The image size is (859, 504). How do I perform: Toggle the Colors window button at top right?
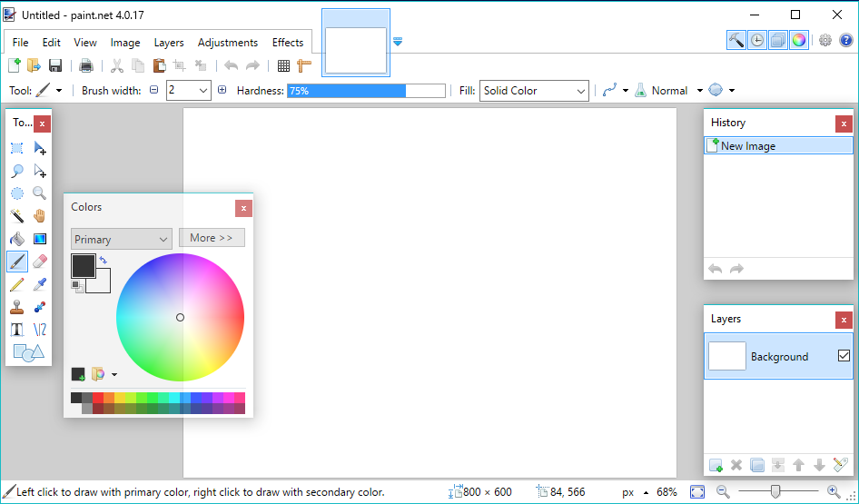pyautogui.click(x=798, y=40)
